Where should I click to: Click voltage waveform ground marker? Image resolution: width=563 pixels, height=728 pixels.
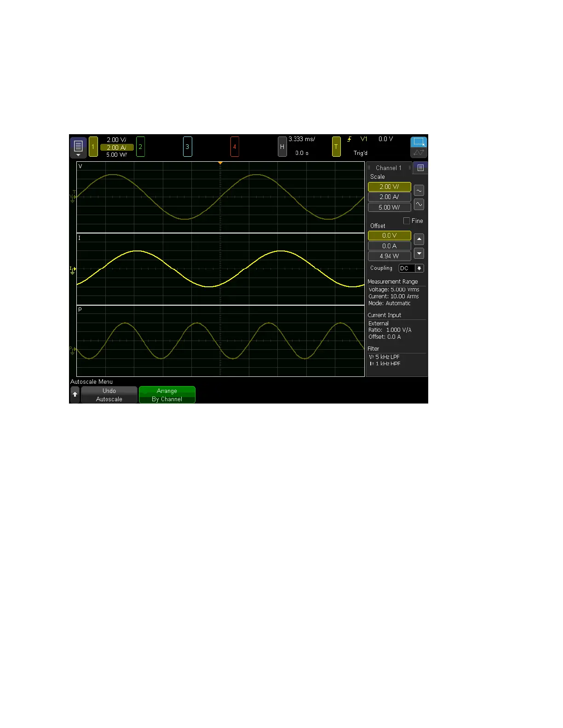pos(72,197)
